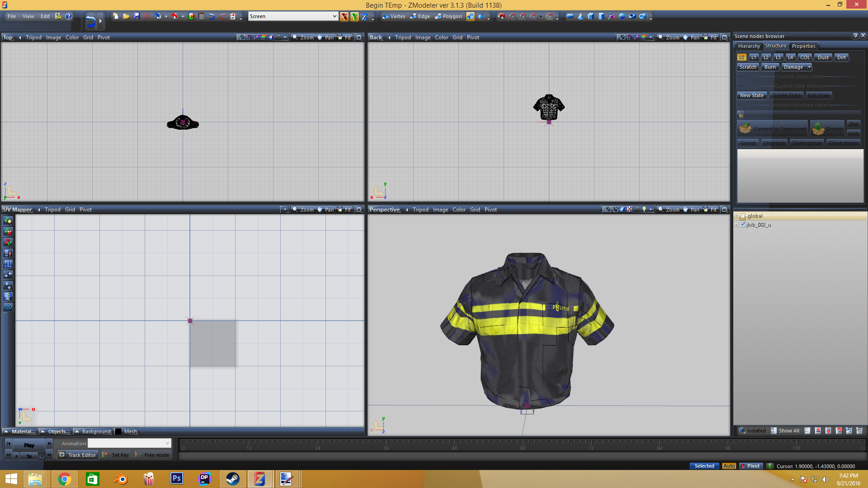This screenshot has width=868, height=488.
Task: Click the black Mesh color swatch
Action: click(x=118, y=432)
